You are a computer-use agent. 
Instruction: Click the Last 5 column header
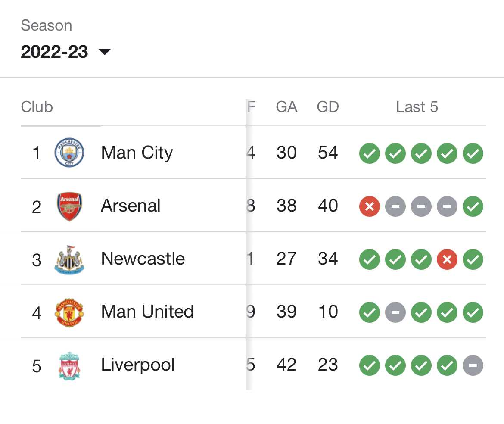(417, 107)
